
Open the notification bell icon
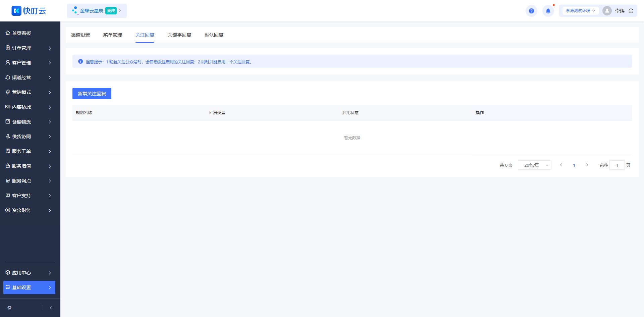point(548,11)
